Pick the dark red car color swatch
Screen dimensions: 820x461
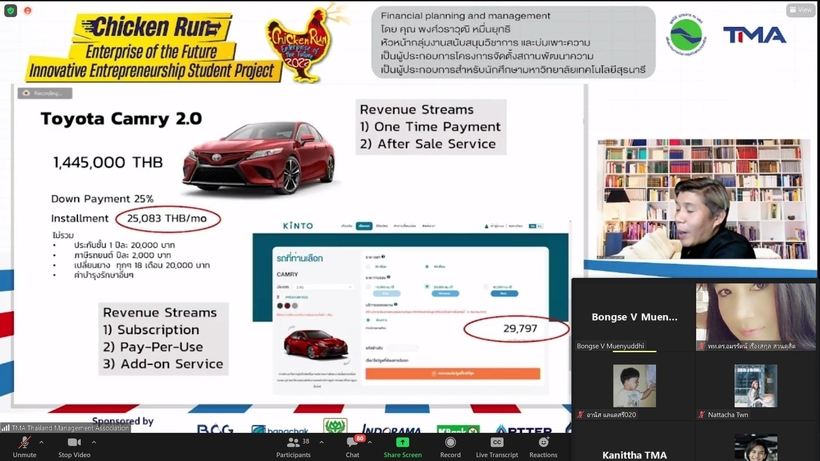click(287, 306)
